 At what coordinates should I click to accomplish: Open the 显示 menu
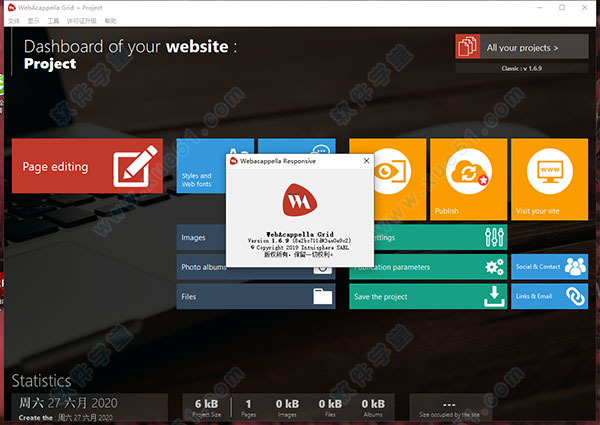[33, 21]
